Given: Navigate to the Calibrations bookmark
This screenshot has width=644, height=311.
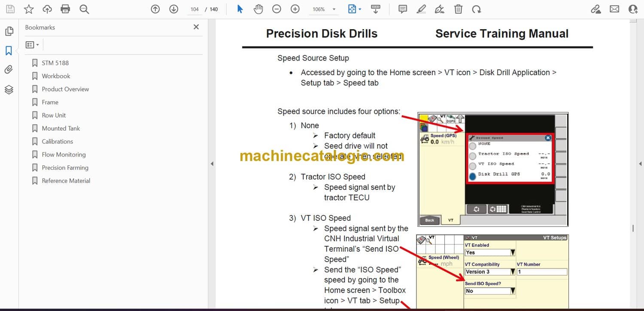Looking at the screenshot, I should point(57,141).
